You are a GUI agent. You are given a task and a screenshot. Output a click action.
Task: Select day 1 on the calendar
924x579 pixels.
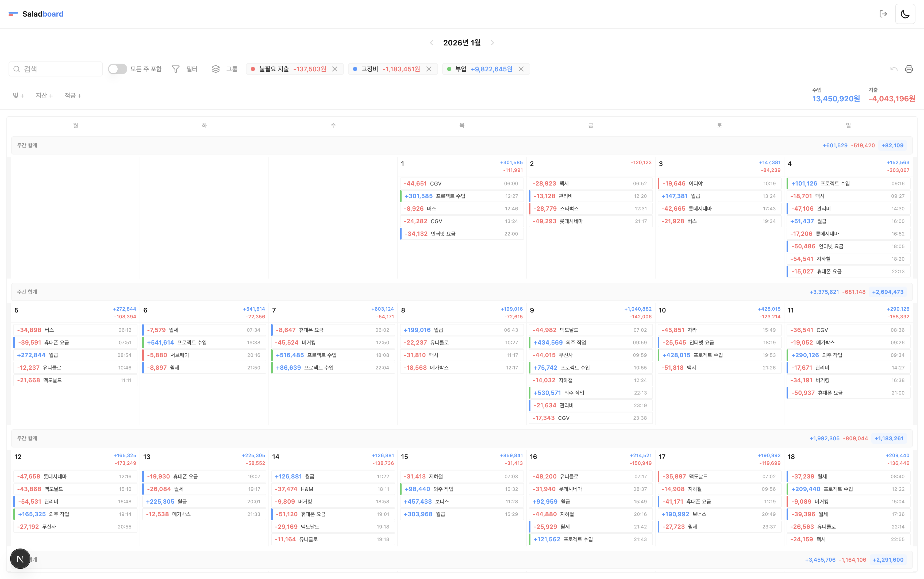402,164
